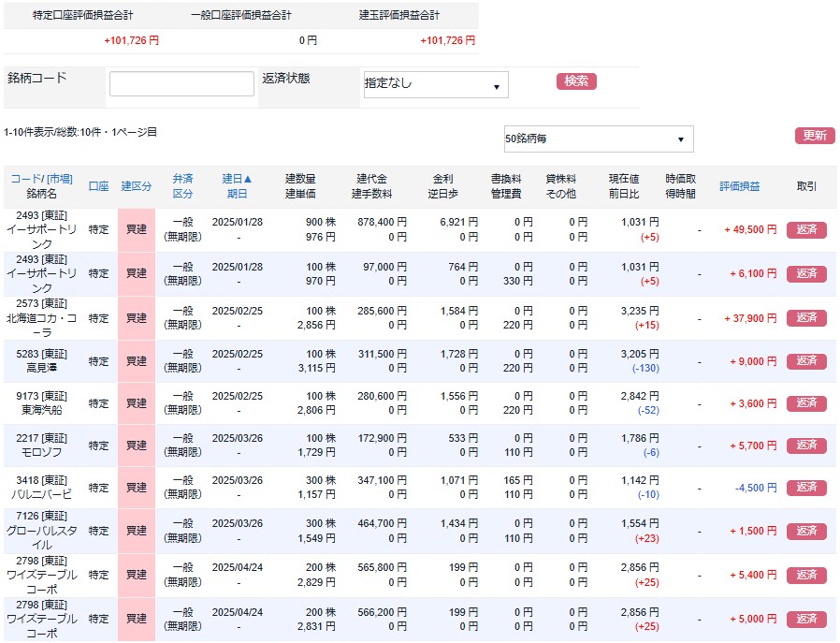Screen dimensions: 840x643
Task: Click the 1,786 円 current price value
Action: pyautogui.click(x=640, y=438)
